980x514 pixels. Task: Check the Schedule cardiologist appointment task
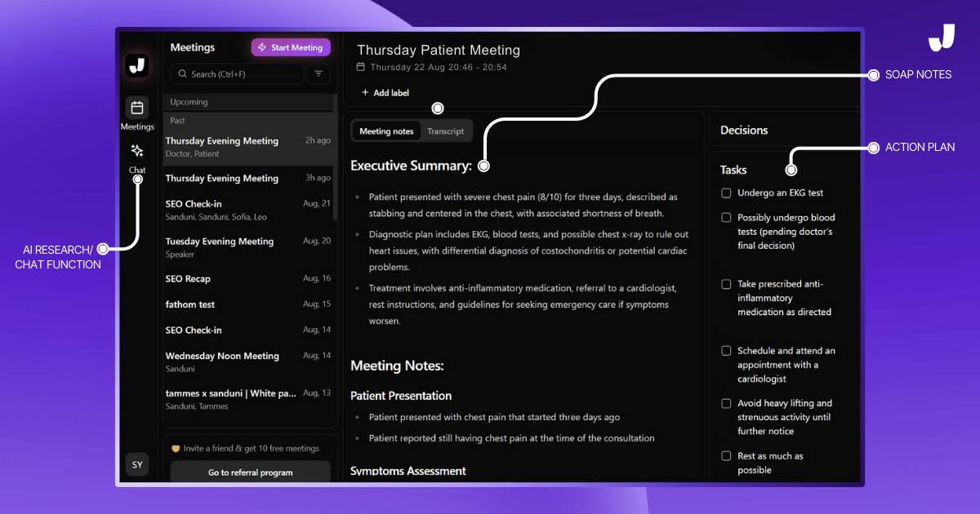click(x=726, y=351)
